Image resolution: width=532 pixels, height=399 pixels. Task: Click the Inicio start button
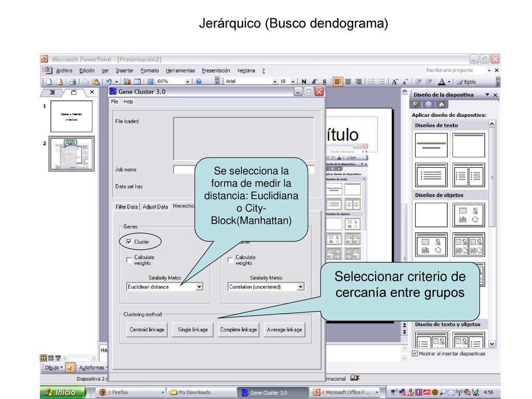tap(62, 392)
